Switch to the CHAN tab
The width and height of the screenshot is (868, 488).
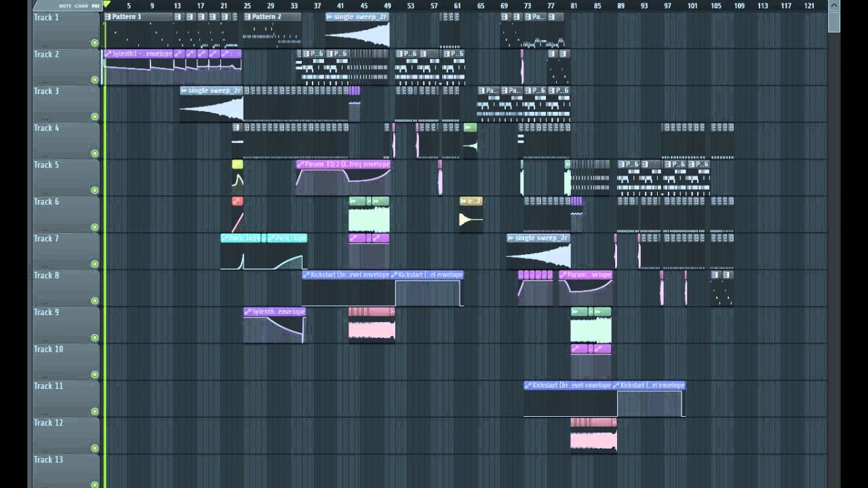81,5
